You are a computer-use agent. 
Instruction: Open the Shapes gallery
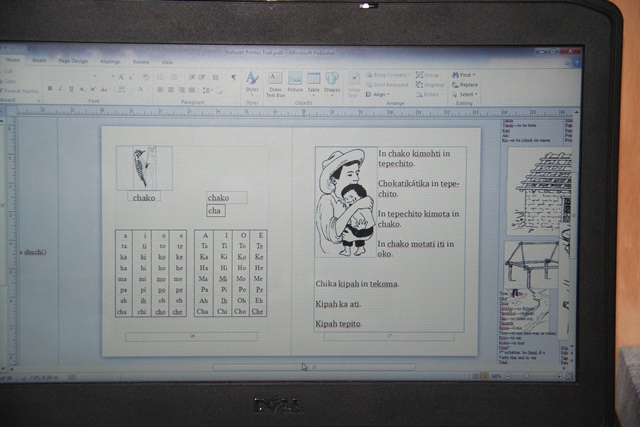[332, 85]
